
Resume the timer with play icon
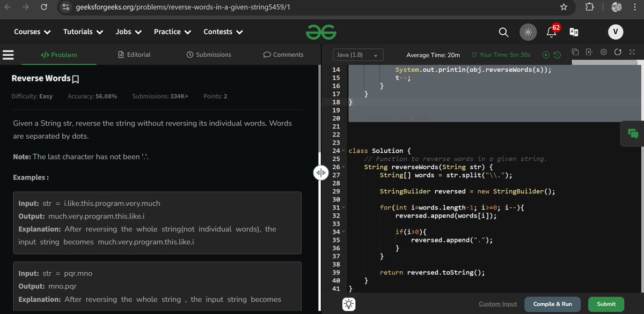[546, 55]
